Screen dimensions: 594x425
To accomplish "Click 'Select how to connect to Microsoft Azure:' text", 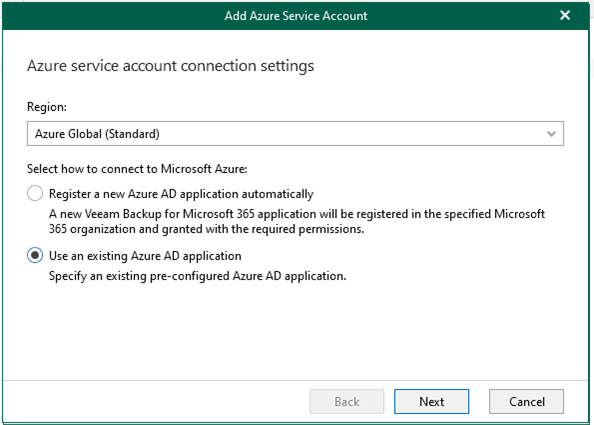I will click(137, 169).
